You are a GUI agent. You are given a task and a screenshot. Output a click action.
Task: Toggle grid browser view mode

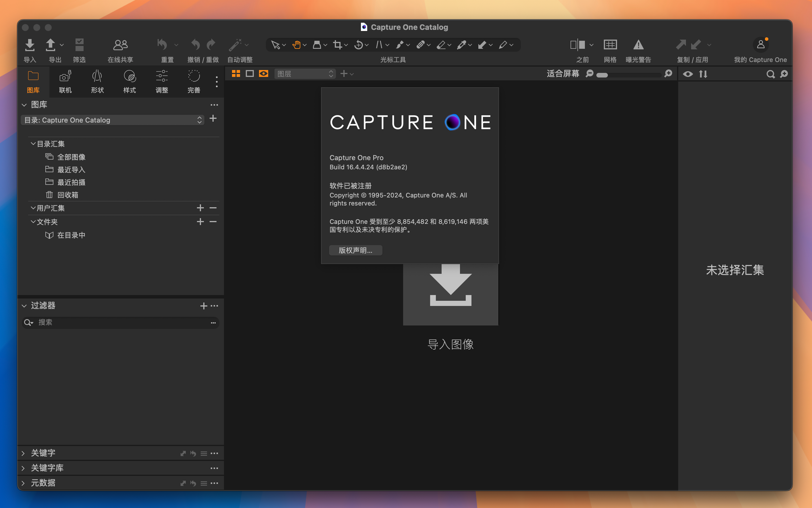click(x=236, y=73)
